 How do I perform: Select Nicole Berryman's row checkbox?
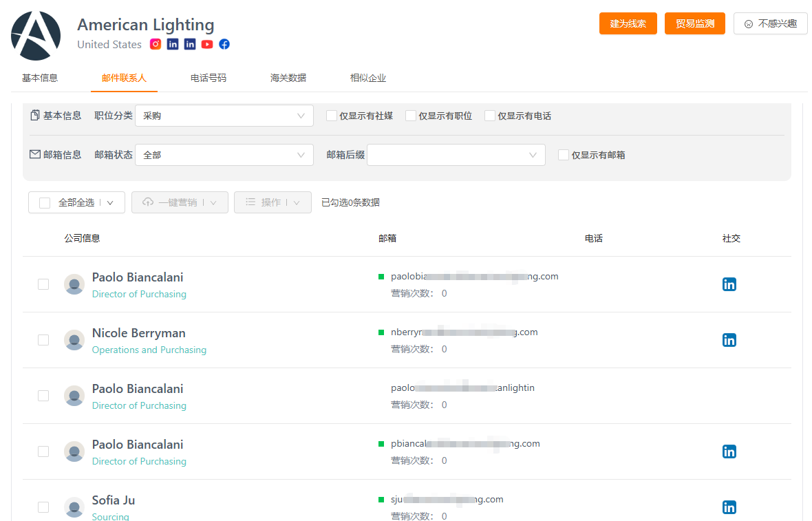pos(43,340)
